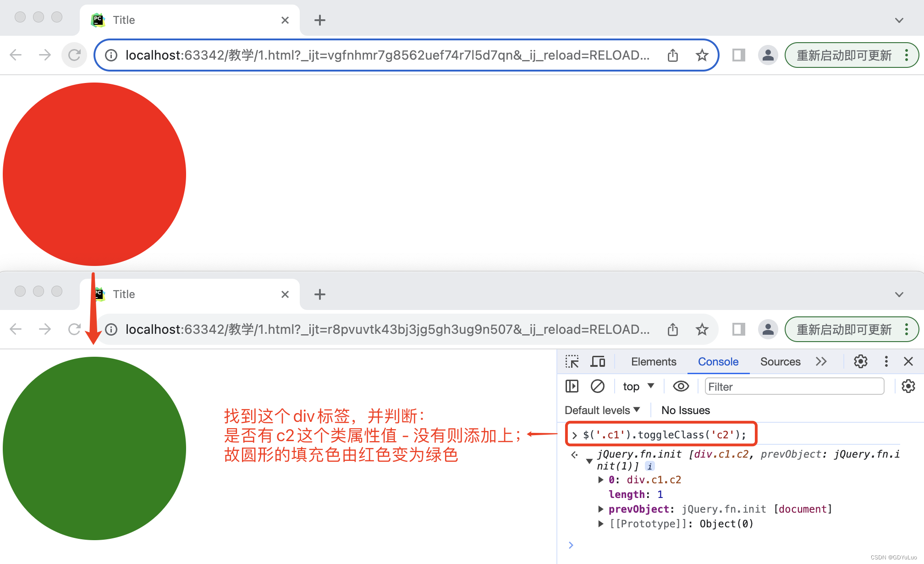Expand the 0: div.c1.c2 entry
The image size is (924, 564).
(x=600, y=480)
